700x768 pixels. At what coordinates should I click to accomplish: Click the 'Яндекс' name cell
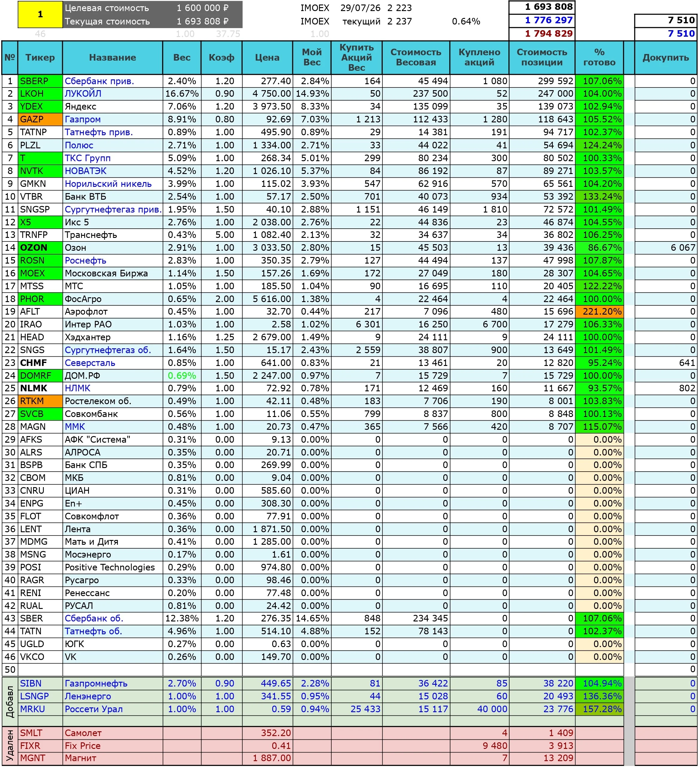click(113, 107)
